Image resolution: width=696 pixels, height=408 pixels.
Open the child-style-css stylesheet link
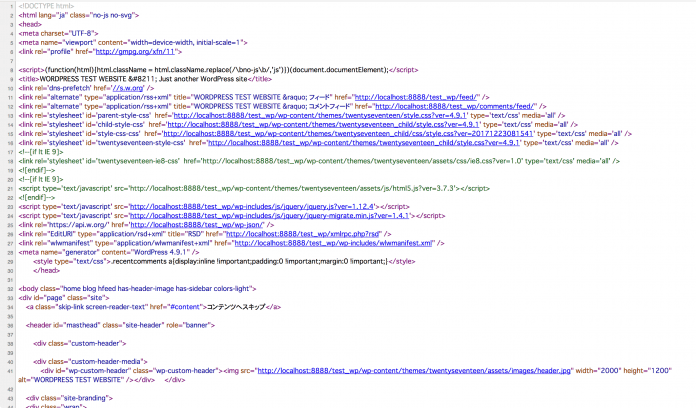[x=323, y=124]
